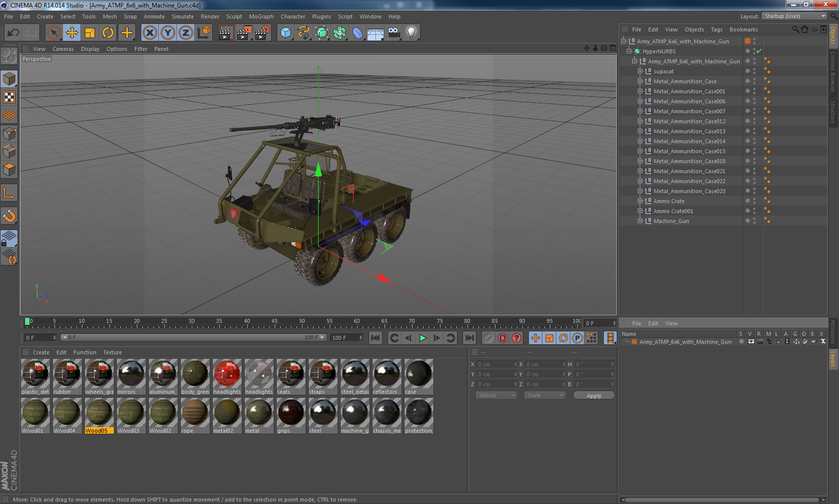
Task: Switch to Texture mode icon
Action: pos(9,97)
